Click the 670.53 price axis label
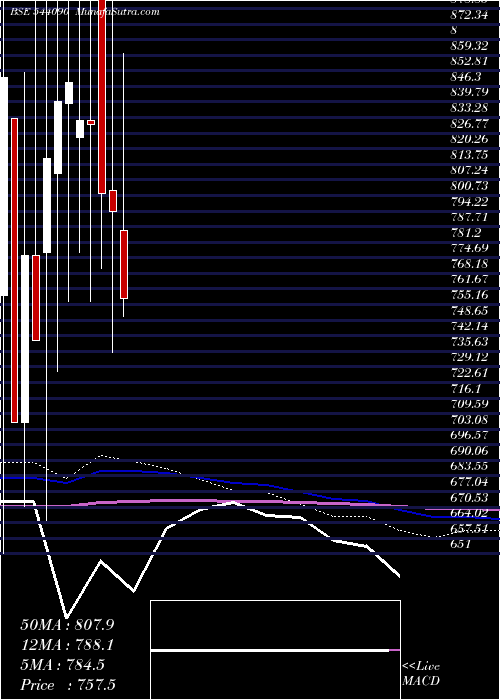This screenshot has height=700, width=500. pos(468,497)
